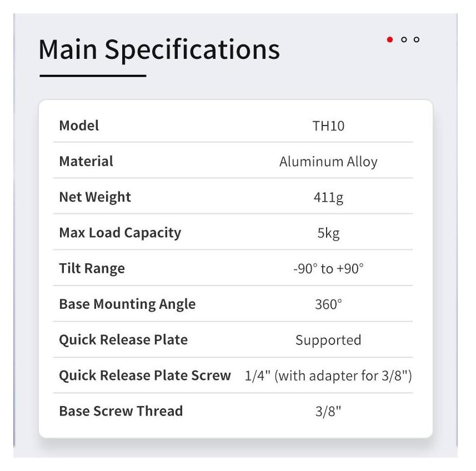Select the Model row label

(79, 126)
